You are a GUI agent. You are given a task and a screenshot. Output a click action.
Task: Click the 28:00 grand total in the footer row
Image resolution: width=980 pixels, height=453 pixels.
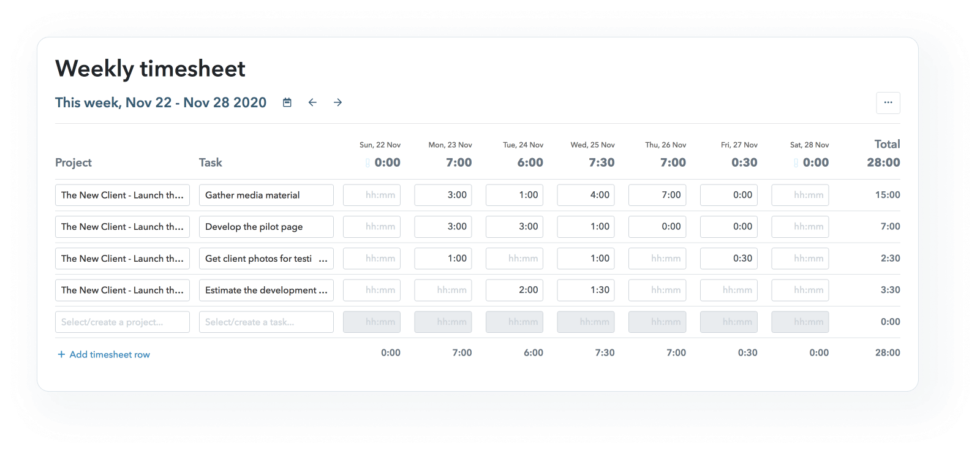(888, 352)
